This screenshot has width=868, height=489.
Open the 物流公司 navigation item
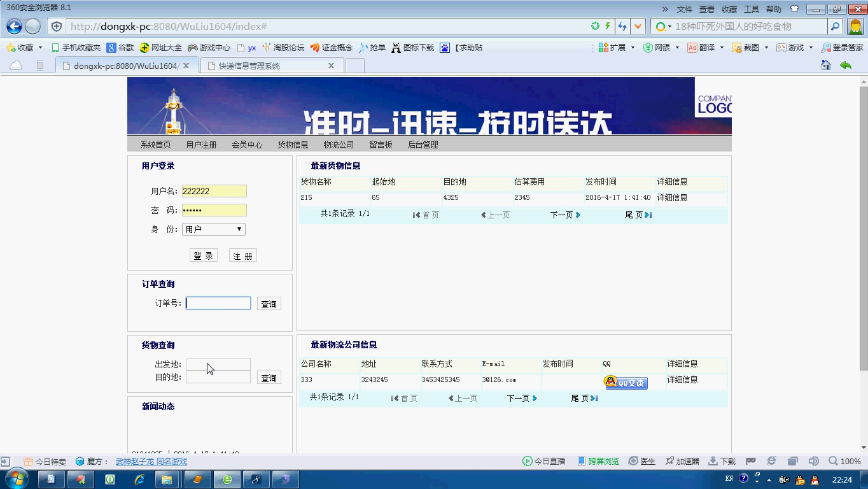click(339, 145)
